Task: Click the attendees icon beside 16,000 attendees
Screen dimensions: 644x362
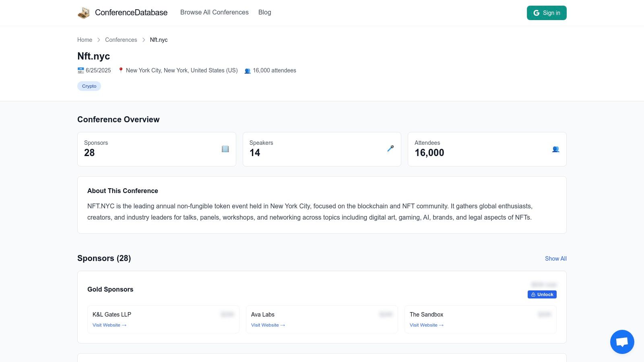Action: tap(248, 71)
